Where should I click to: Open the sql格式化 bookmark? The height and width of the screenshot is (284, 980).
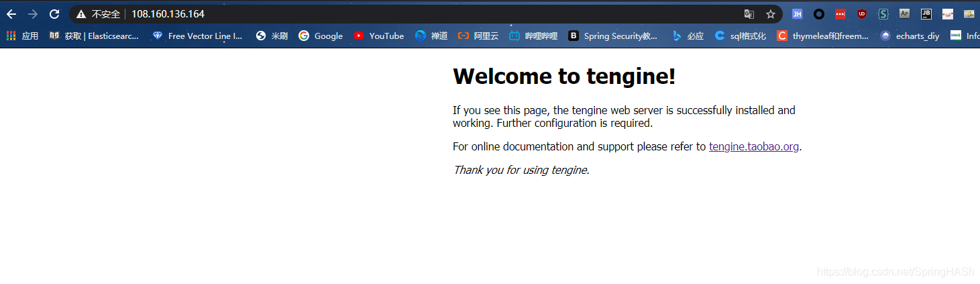click(741, 36)
